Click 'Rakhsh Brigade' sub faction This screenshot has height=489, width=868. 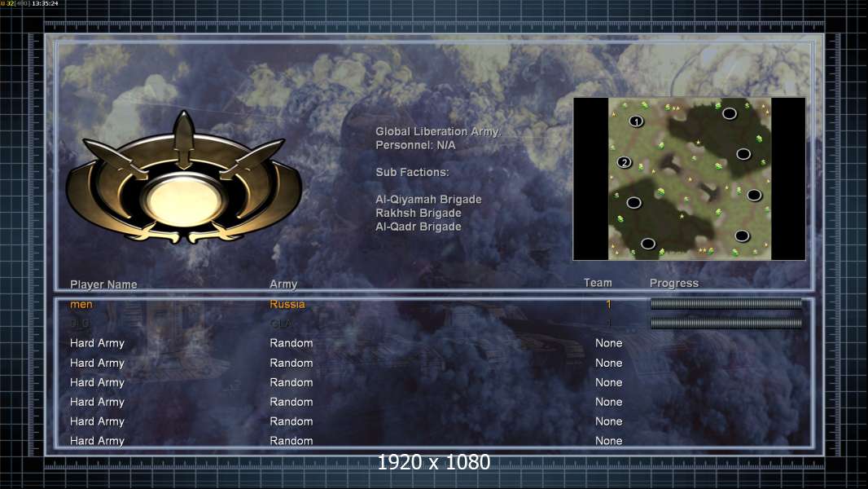coord(418,214)
